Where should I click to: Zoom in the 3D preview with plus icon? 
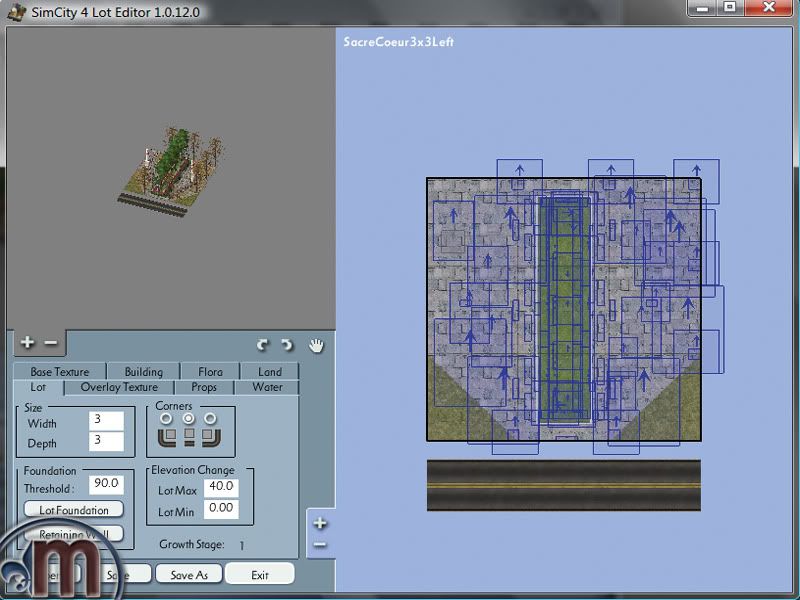[x=27, y=342]
